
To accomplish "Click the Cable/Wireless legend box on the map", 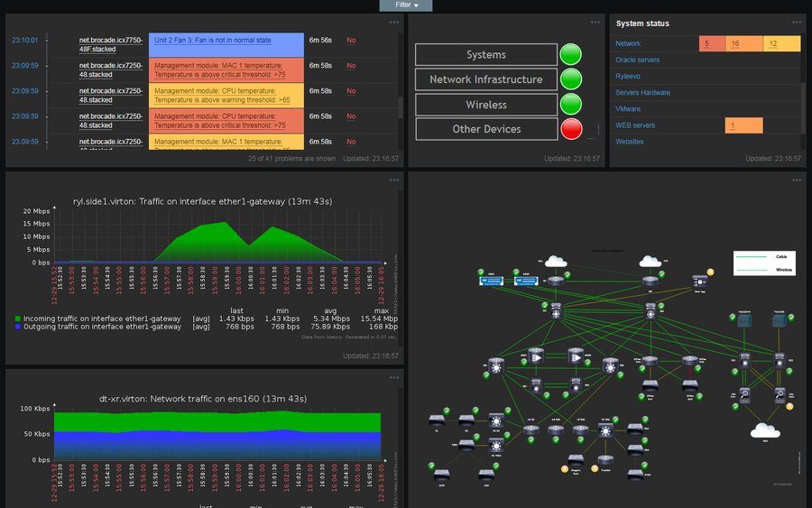I will click(x=764, y=263).
